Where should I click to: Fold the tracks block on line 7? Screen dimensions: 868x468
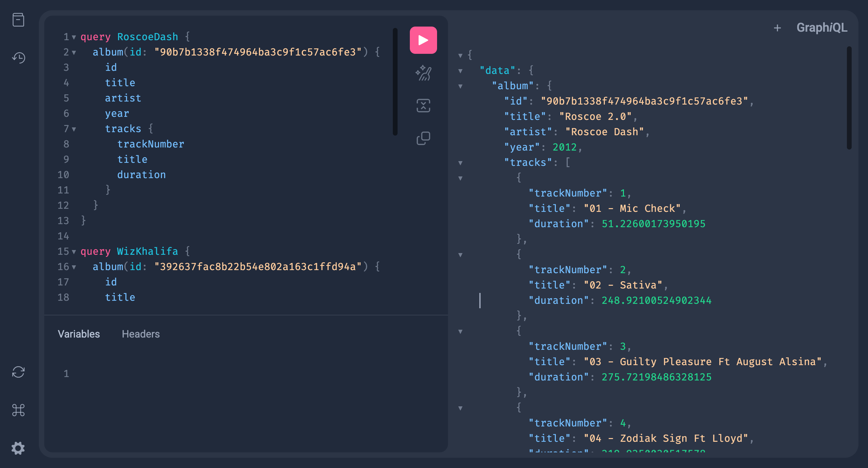pyautogui.click(x=74, y=129)
